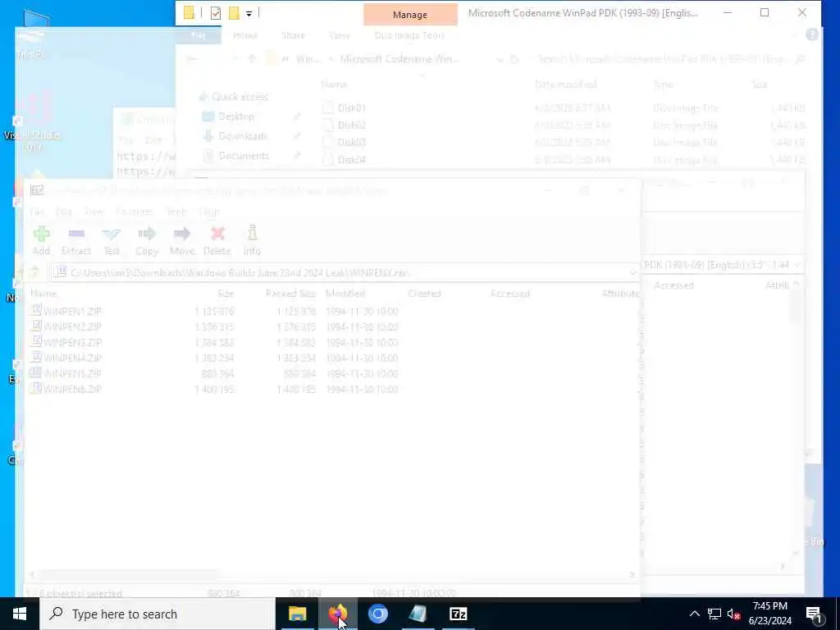
Task: Refresh the Explorer folder view
Action: (x=514, y=59)
